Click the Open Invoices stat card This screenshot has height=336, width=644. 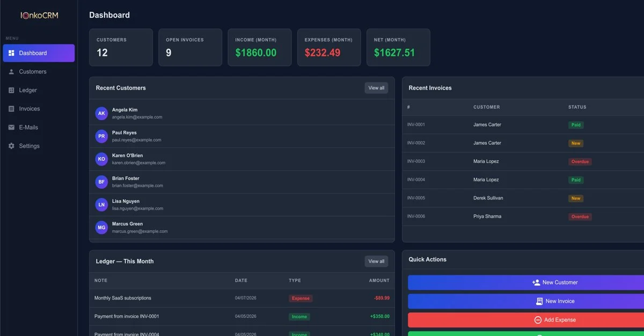click(190, 47)
